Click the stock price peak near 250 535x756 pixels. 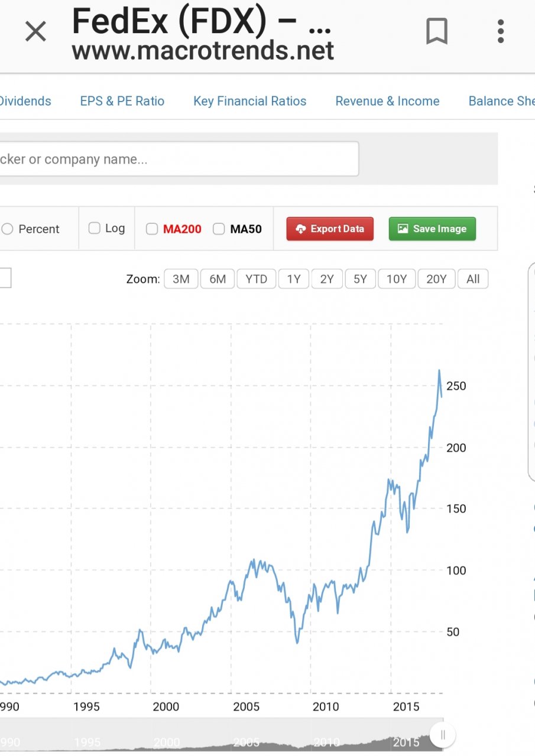(x=439, y=370)
